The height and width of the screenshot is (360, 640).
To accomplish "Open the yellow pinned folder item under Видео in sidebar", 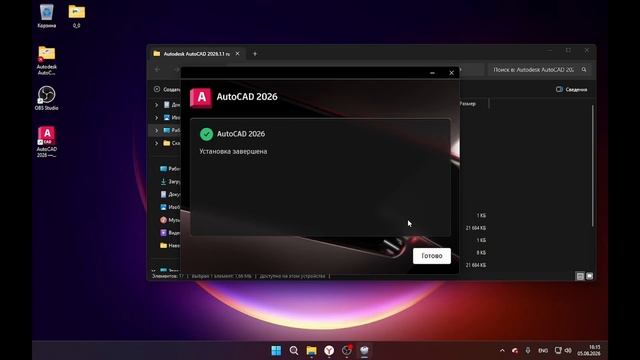I will pos(170,245).
